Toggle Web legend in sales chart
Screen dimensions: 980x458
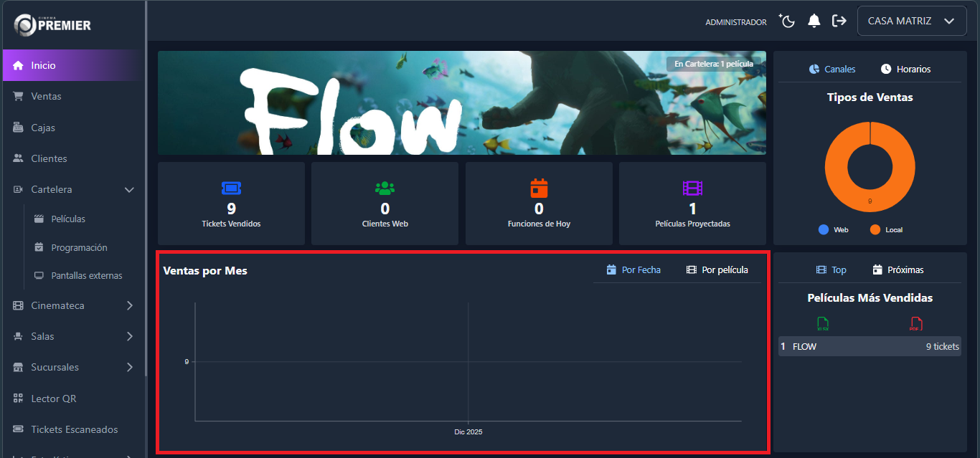(833, 230)
